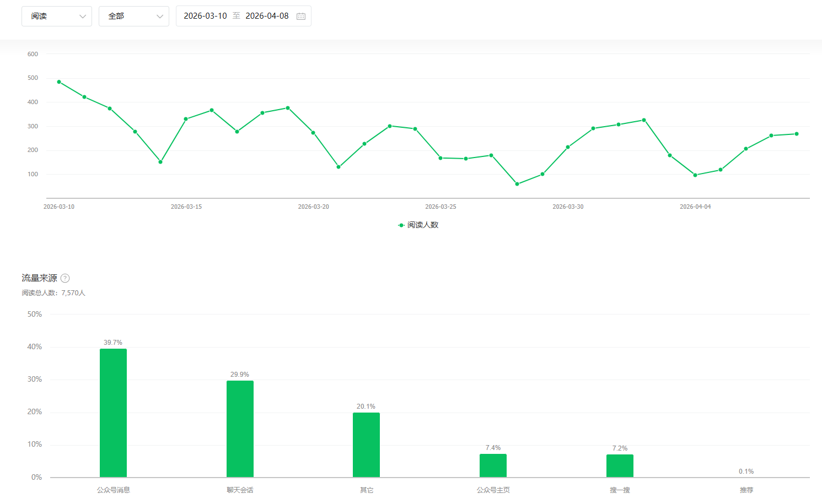Image resolution: width=822 pixels, height=504 pixels.
Task: Select the 搜一搜 bar showing 7.2%
Action: point(620,465)
